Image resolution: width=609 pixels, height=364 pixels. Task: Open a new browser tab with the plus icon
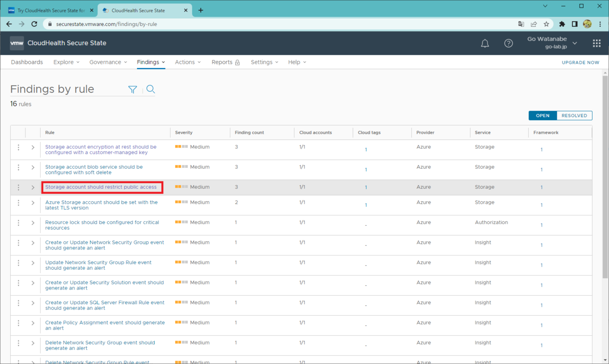click(200, 10)
